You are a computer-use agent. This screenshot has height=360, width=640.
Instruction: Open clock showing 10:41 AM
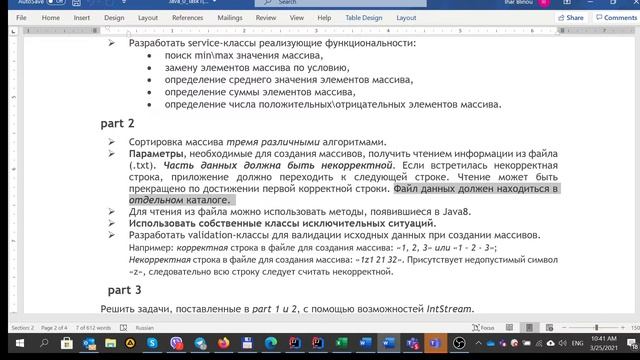coord(604,343)
